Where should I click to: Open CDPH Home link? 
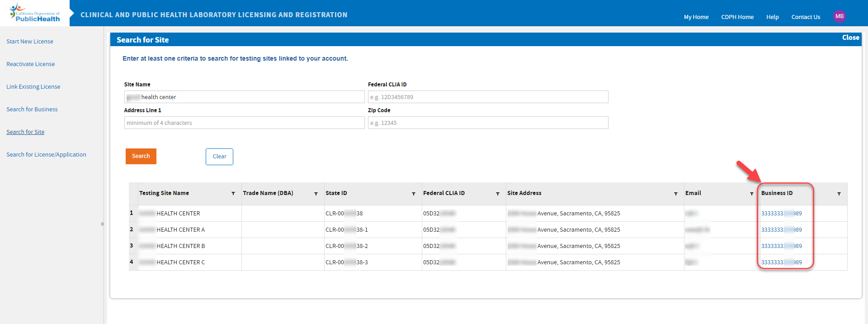click(737, 17)
